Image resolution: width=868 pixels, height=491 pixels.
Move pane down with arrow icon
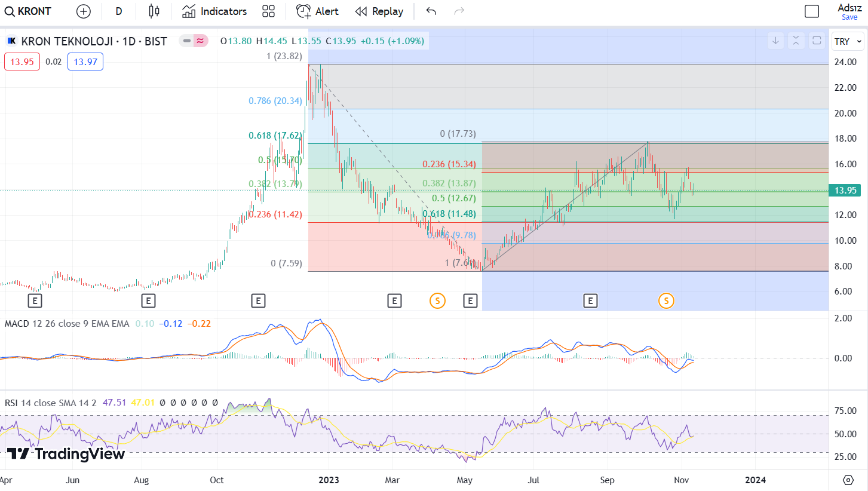pos(775,41)
